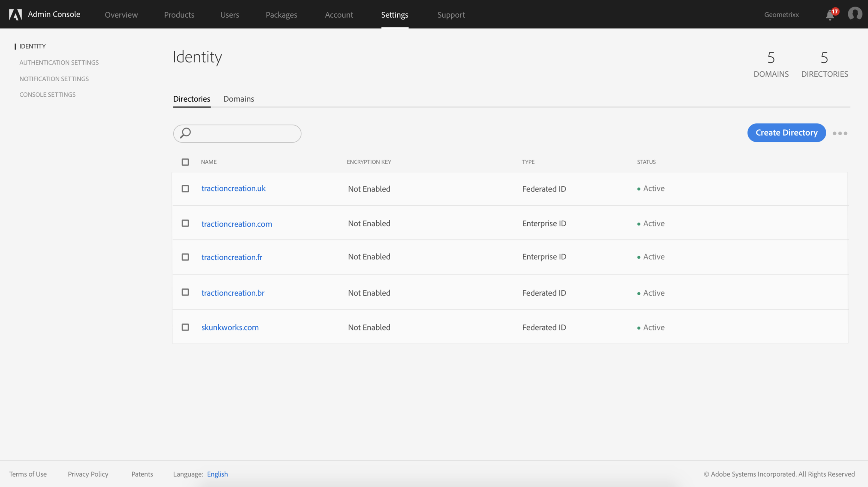Open the tractioncreation.uk directory link
Image resolution: width=868 pixels, height=487 pixels.
(x=233, y=188)
